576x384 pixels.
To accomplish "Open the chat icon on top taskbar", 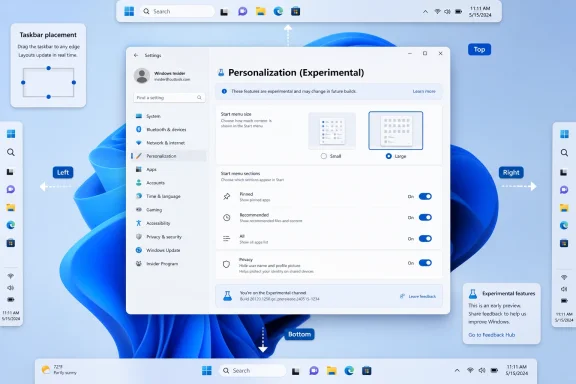I will coord(242,11).
